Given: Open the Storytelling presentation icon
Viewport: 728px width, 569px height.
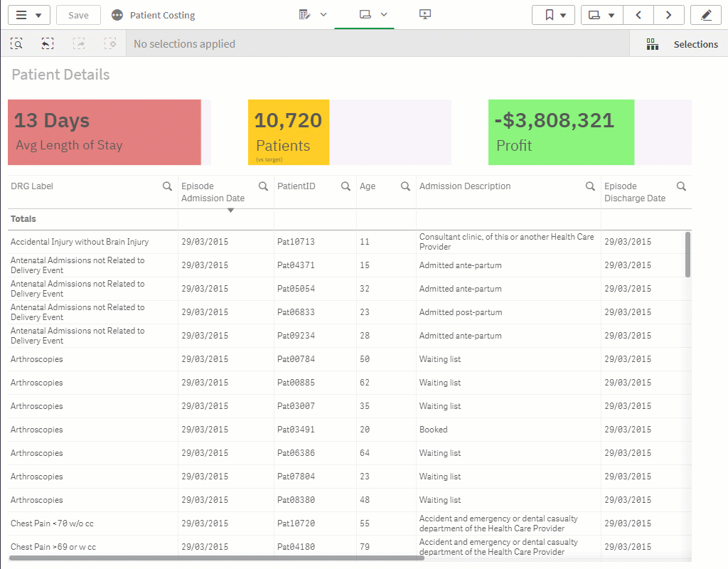Looking at the screenshot, I should [425, 14].
